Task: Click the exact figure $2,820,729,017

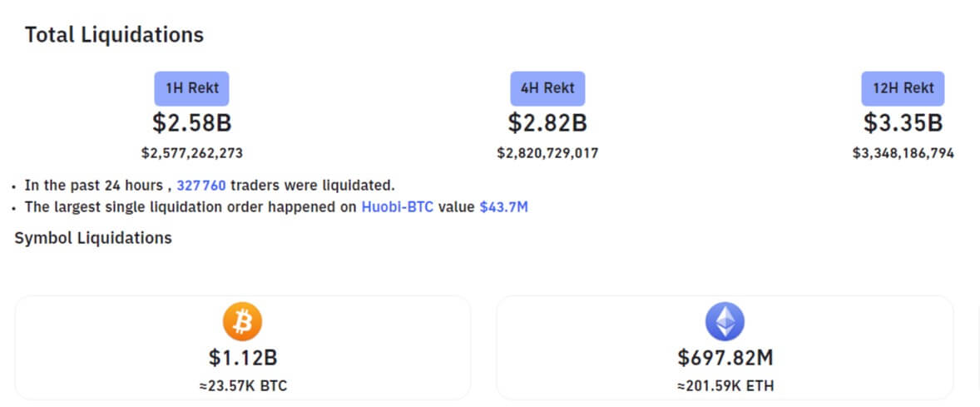Action: click(x=547, y=153)
